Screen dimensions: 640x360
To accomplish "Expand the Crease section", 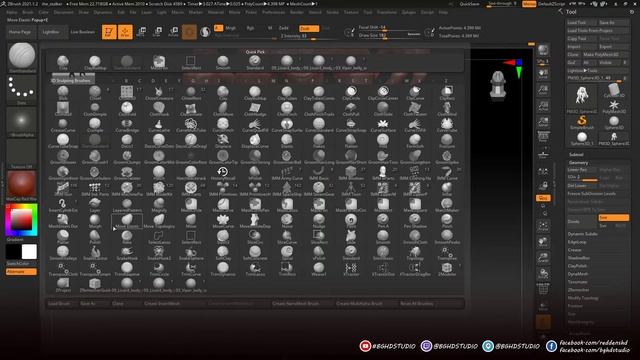I will pos(574,250).
